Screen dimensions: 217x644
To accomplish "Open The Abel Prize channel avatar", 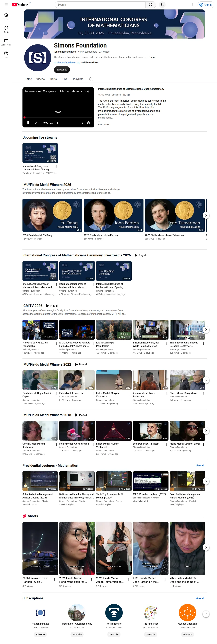I will click(x=151, y=613).
